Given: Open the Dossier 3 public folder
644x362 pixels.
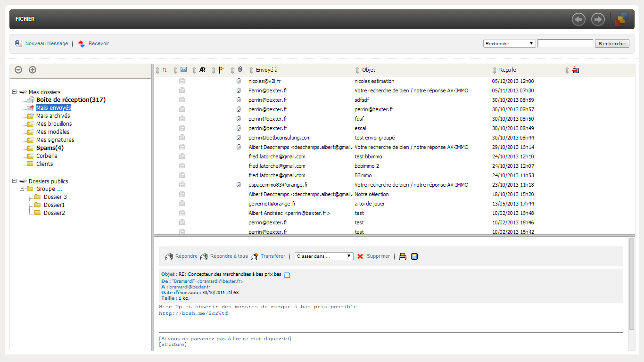Looking at the screenshot, I should point(55,197).
